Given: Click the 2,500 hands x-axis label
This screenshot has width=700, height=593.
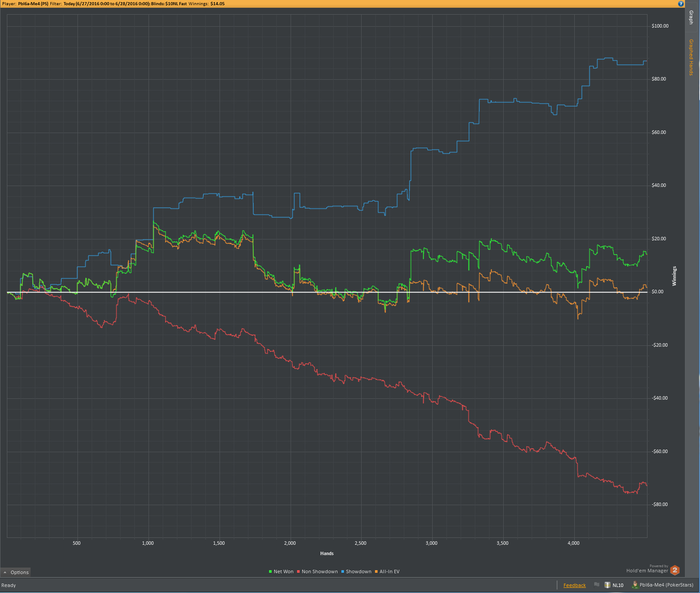Looking at the screenshot, I should pos(360,543).
